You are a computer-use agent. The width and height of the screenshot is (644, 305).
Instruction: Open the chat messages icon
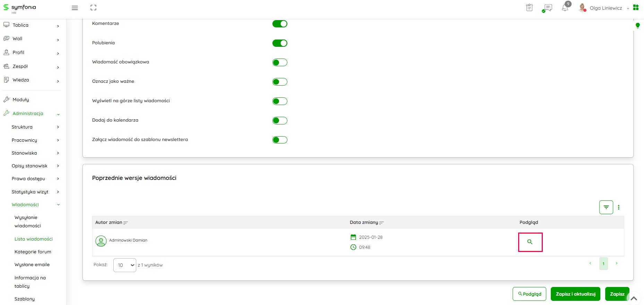click(548, 8)
